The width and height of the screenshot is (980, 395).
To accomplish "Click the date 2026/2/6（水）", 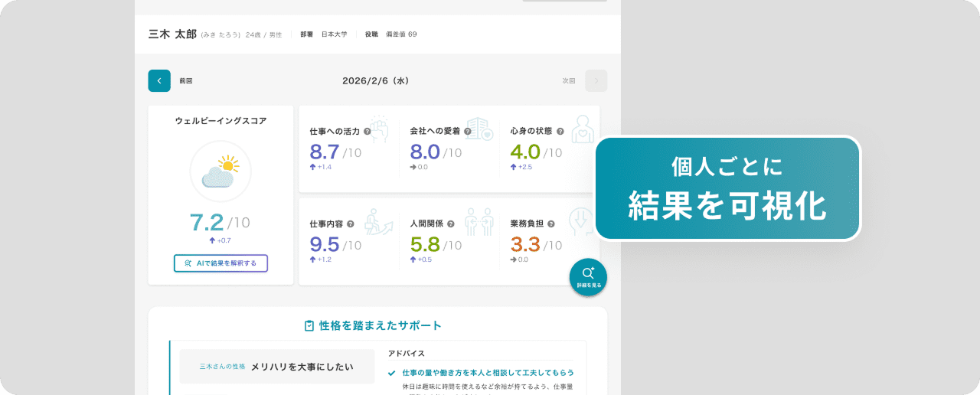I will (x=376, y=80).
